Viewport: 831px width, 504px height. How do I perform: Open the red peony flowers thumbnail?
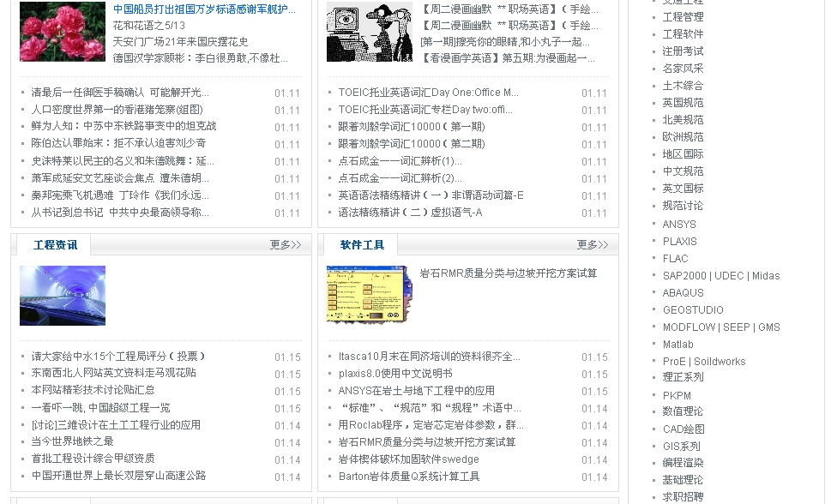pos(63,32)
